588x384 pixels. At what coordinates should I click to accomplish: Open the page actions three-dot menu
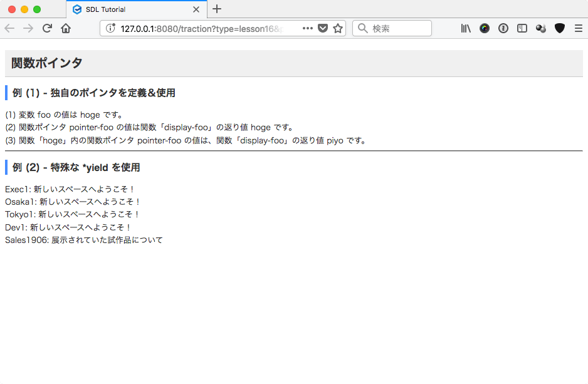(x=308, y=28)
